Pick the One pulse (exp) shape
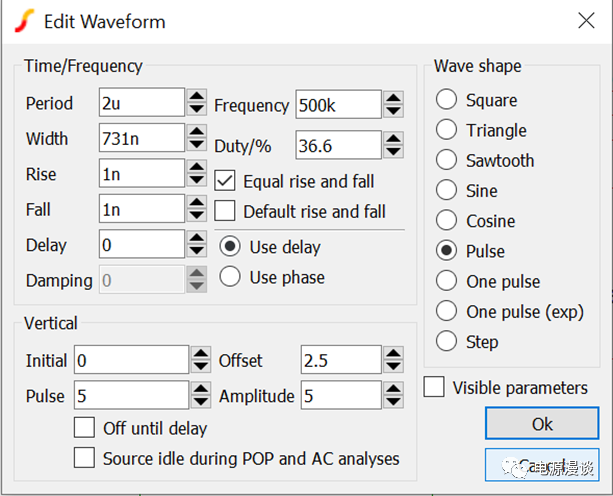The width and height of the screenshot is (613, 496). point(447,311)
